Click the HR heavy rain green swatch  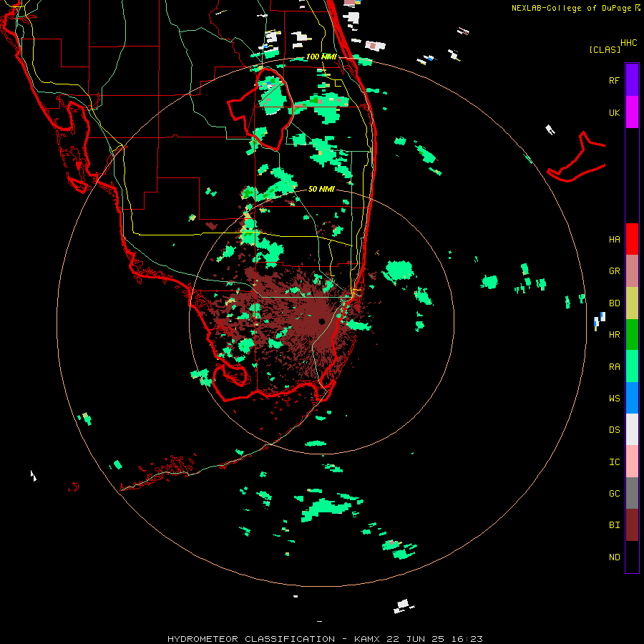click(632, 335)
